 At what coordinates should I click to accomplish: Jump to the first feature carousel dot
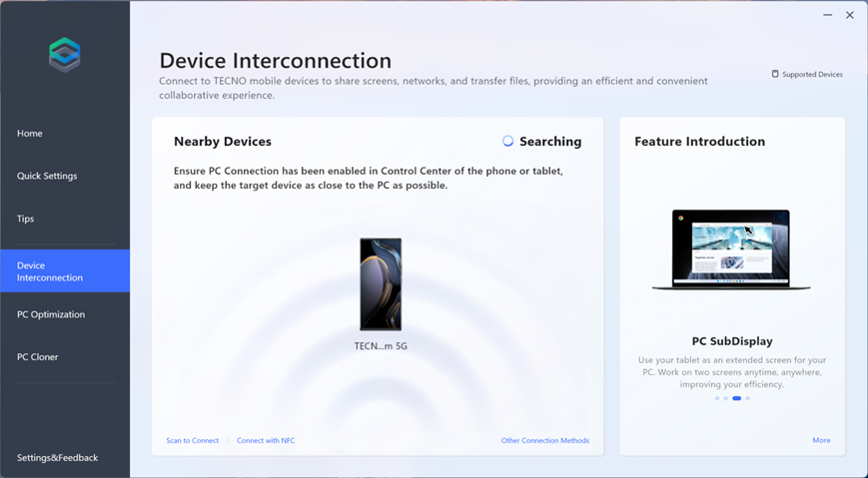coord(717,398)
